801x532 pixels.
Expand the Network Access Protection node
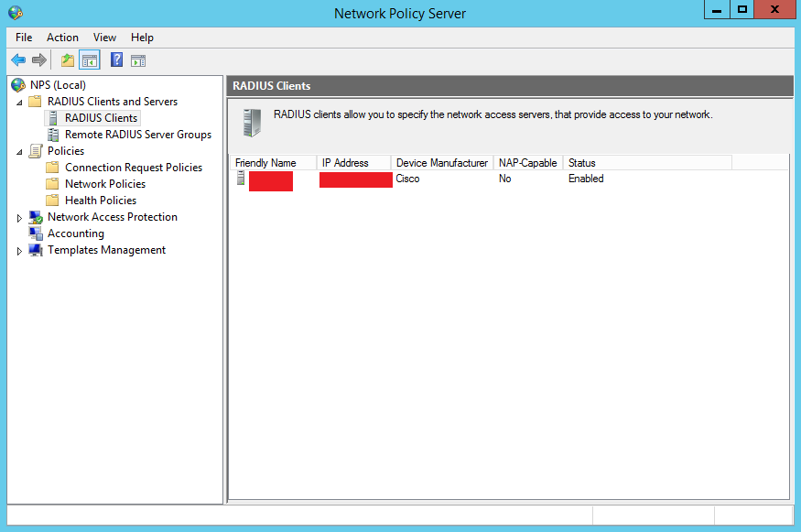pos(19,218)
